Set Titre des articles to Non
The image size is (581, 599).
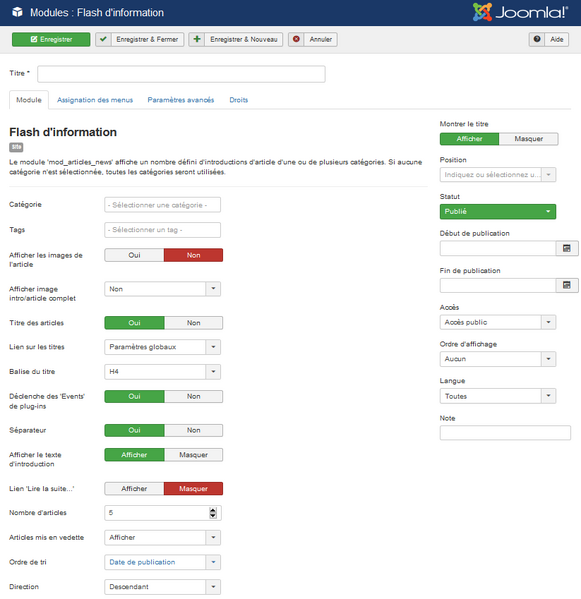pos(193,323)
